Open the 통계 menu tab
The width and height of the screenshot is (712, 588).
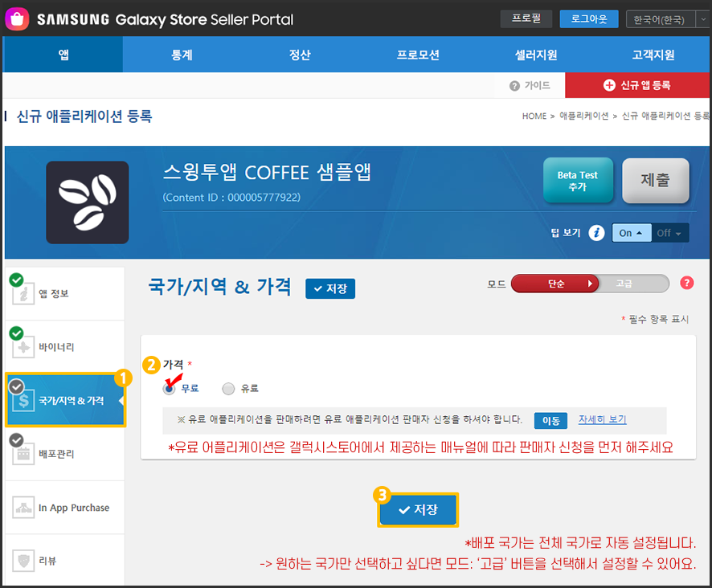182,55
